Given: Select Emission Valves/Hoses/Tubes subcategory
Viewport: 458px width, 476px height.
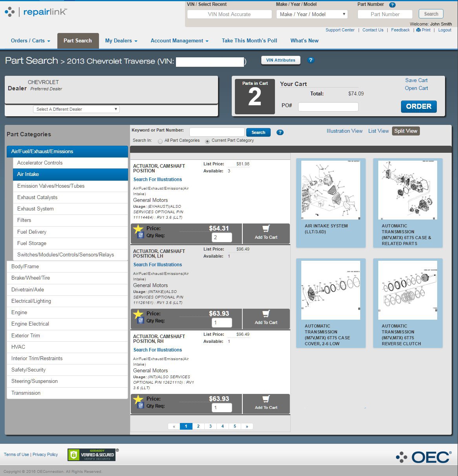Looking at the screenshot, I should 70,186.
